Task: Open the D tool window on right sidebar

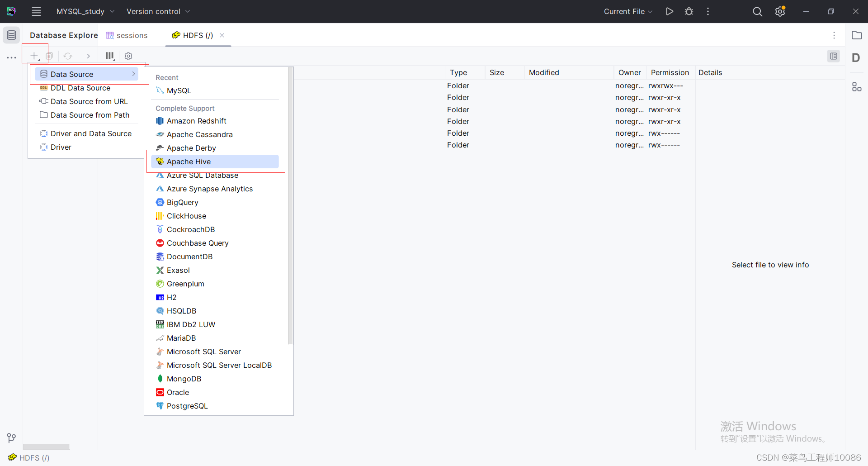Action: (856, 57)
